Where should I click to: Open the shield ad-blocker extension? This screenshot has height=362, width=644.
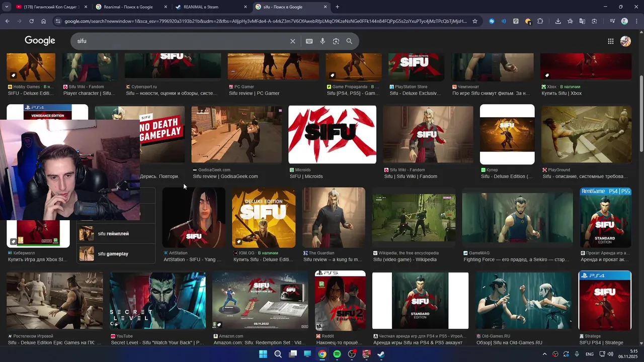516,21
